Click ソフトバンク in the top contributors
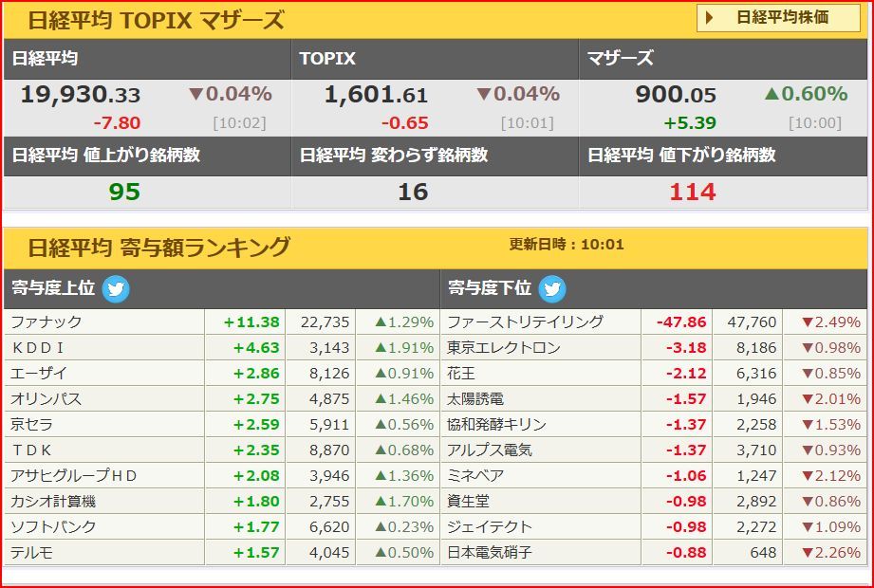 (x=53, y=527)
